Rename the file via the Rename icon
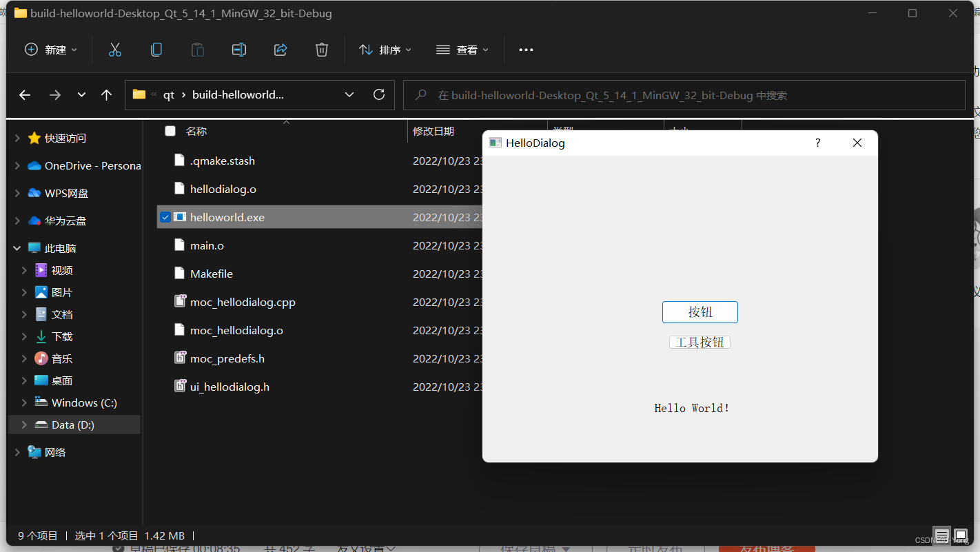 click(238, 49)
